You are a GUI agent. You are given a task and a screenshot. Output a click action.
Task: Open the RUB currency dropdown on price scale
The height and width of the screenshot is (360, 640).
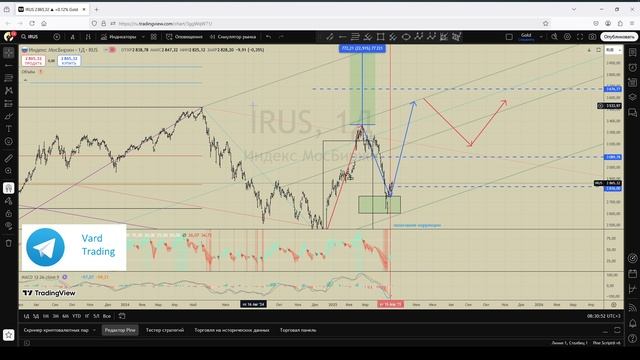[x=613, y=50]
